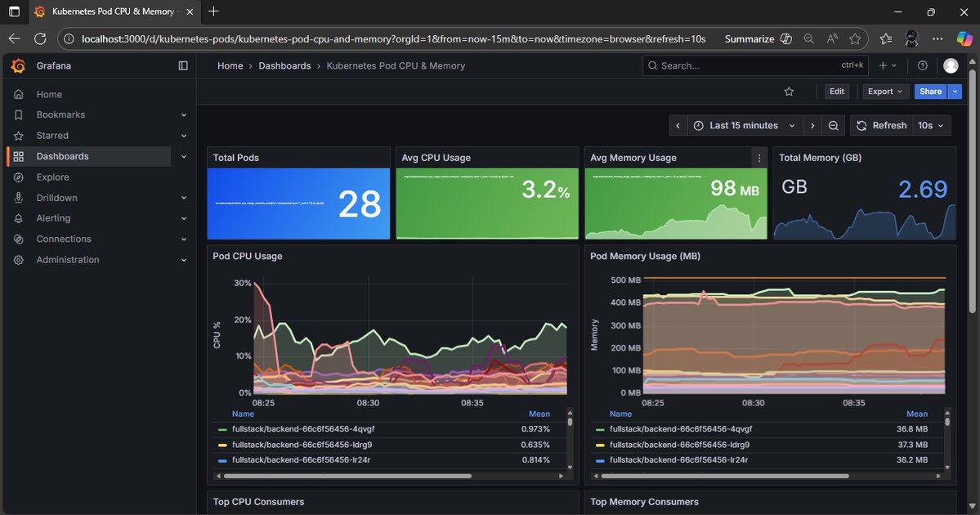Open Alerting in the sidebar

click(53, 219)
